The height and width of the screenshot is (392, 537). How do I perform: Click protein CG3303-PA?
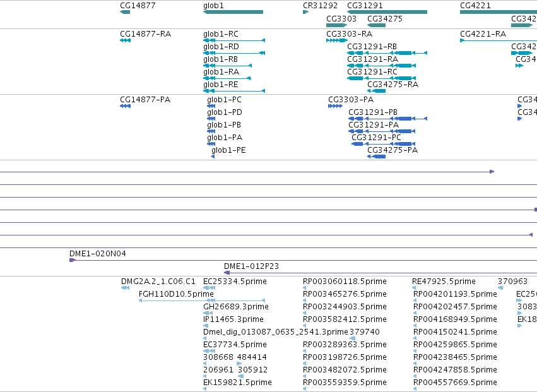click(351, 100)
